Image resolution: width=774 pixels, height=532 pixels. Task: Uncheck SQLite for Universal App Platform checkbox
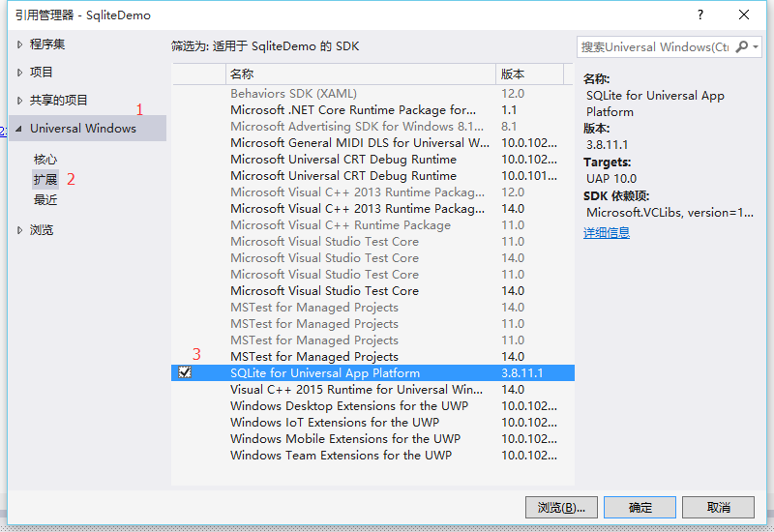pyautogui.click(x=185, y=372)
